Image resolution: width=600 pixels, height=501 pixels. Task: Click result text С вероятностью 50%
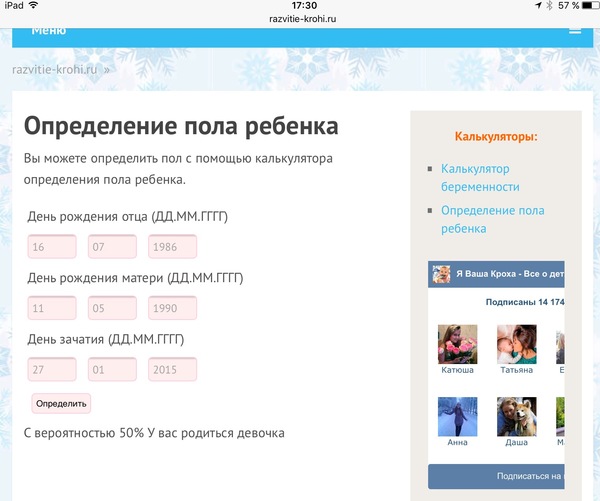click(x=84, y=433)
